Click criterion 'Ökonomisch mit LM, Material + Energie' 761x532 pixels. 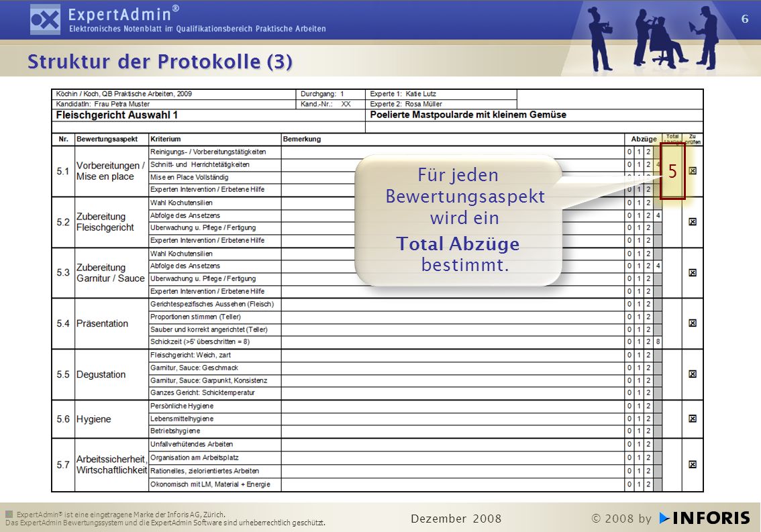point(210,484)
